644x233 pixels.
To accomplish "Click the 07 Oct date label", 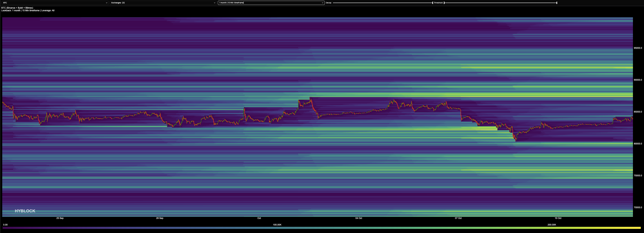I will (x=458, y=218).
